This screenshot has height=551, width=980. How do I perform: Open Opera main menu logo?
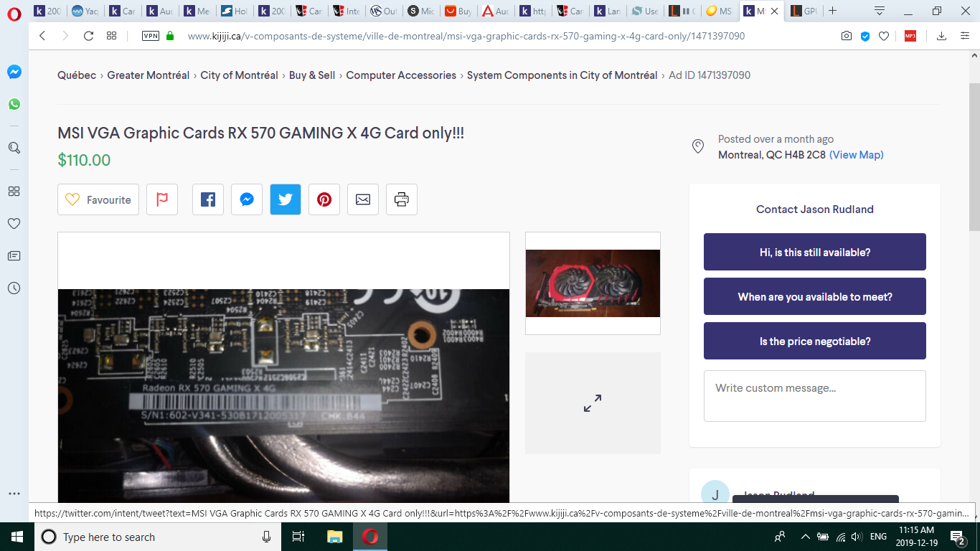[14, 13]
